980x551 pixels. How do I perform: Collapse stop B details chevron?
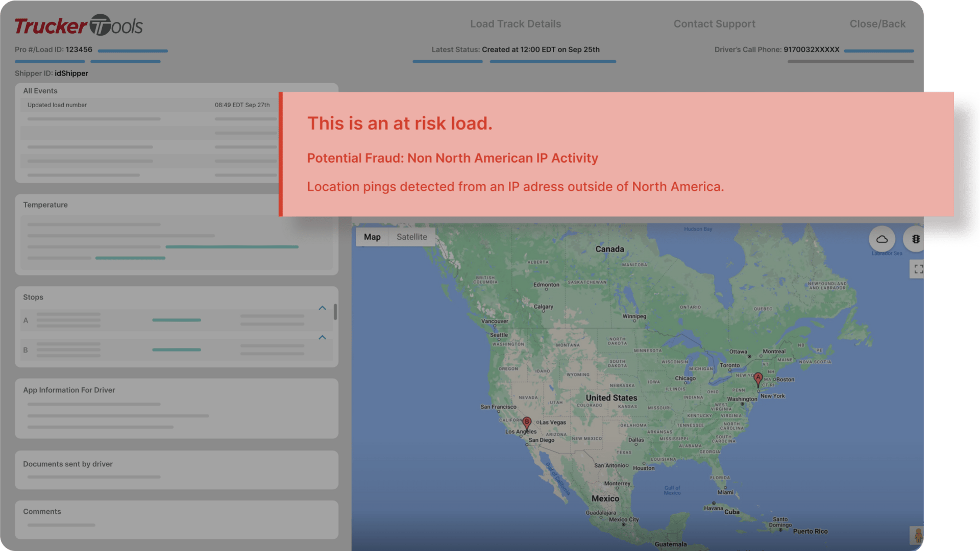(x=322, y=338)
